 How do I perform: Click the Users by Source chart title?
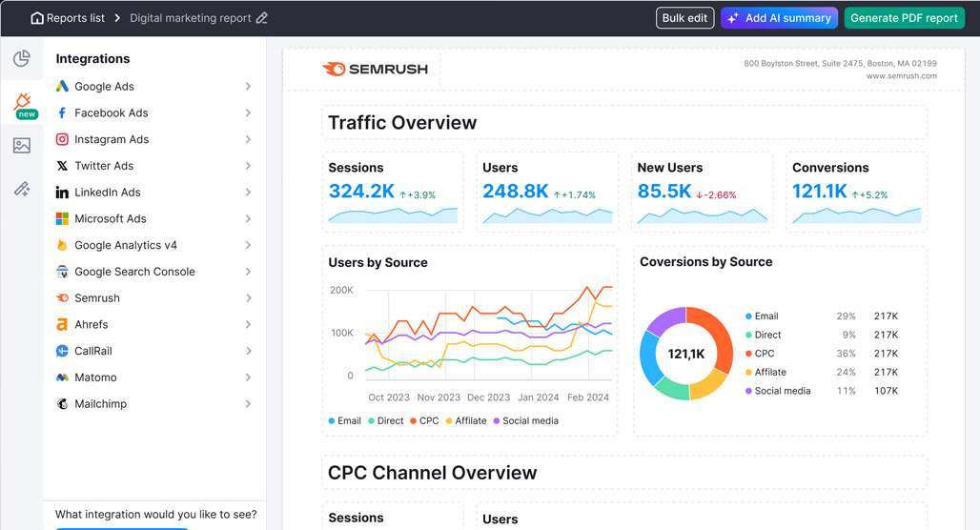(378, 262)
